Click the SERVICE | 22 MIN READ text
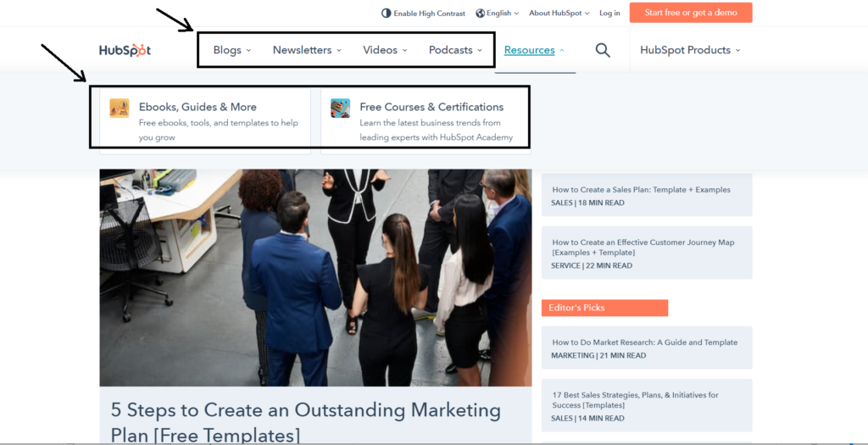 (591, 265)
